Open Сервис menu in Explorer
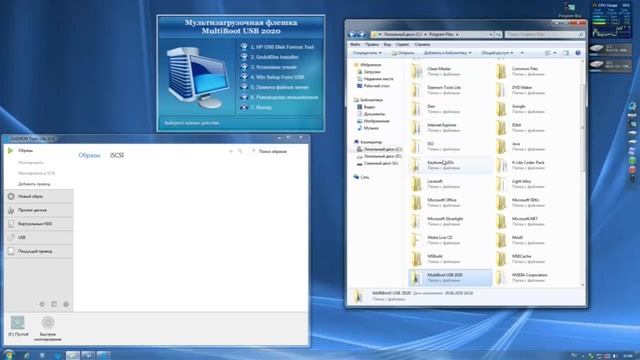The image size is (640, 360). coord(402,44)
